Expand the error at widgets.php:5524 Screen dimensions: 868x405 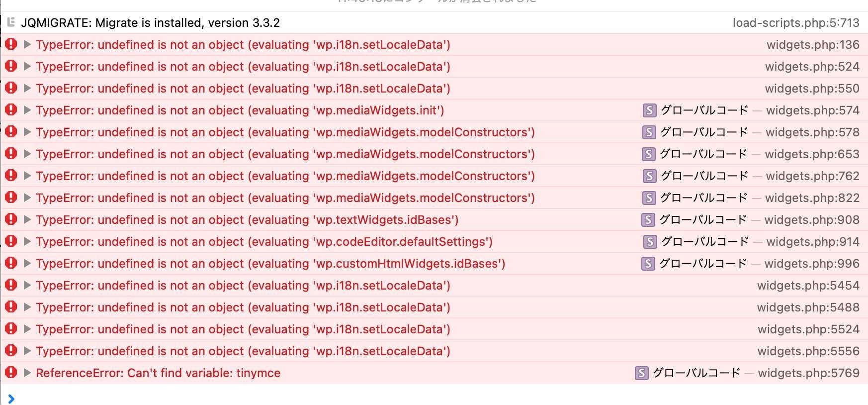pos(27,329)
